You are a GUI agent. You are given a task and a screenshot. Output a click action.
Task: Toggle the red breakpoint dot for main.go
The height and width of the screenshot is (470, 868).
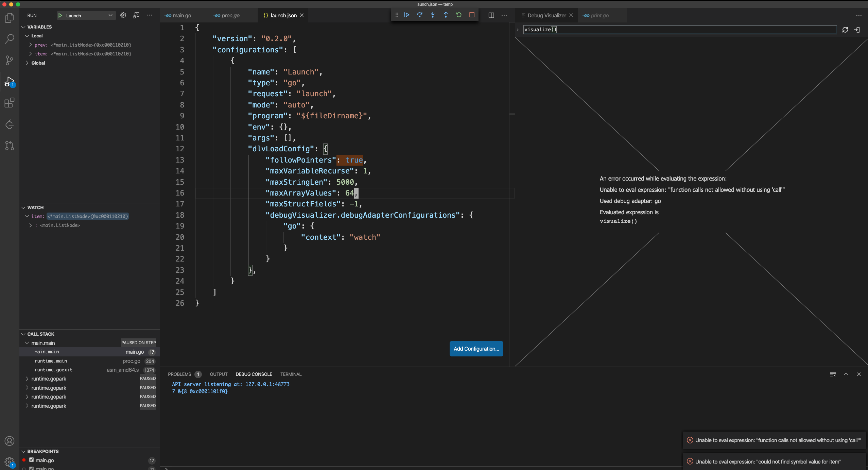(23, 460)
